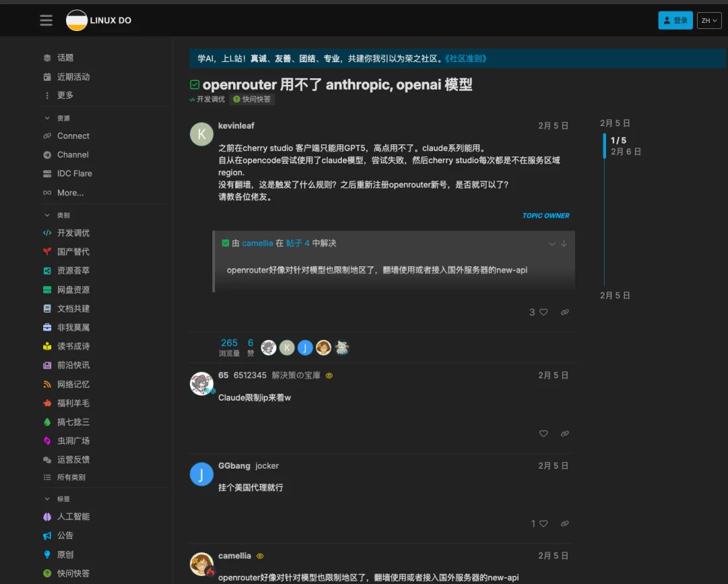Open the 读书成诗 category

click(x=73, y=346)
